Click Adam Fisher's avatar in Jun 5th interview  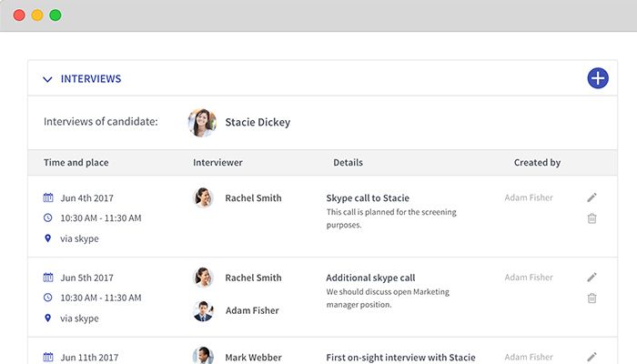(x=203, y=310)
